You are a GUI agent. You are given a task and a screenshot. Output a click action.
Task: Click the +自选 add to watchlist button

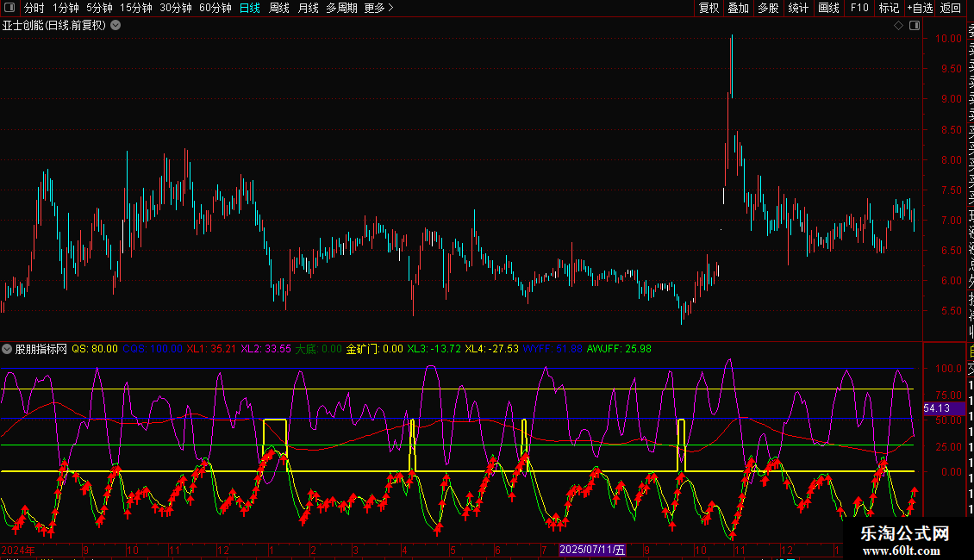point(920,8)
